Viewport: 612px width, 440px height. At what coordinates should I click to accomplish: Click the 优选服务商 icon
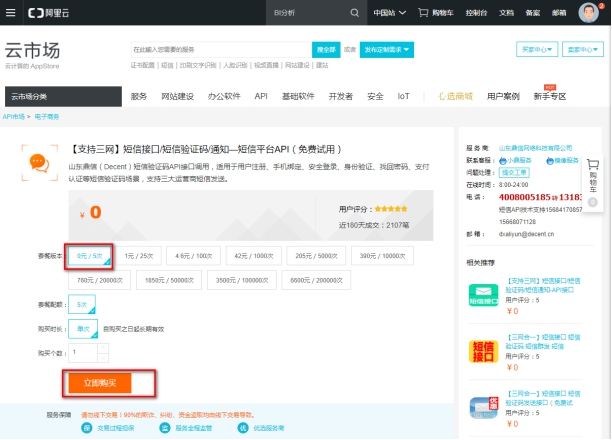[x=243, y=428]
